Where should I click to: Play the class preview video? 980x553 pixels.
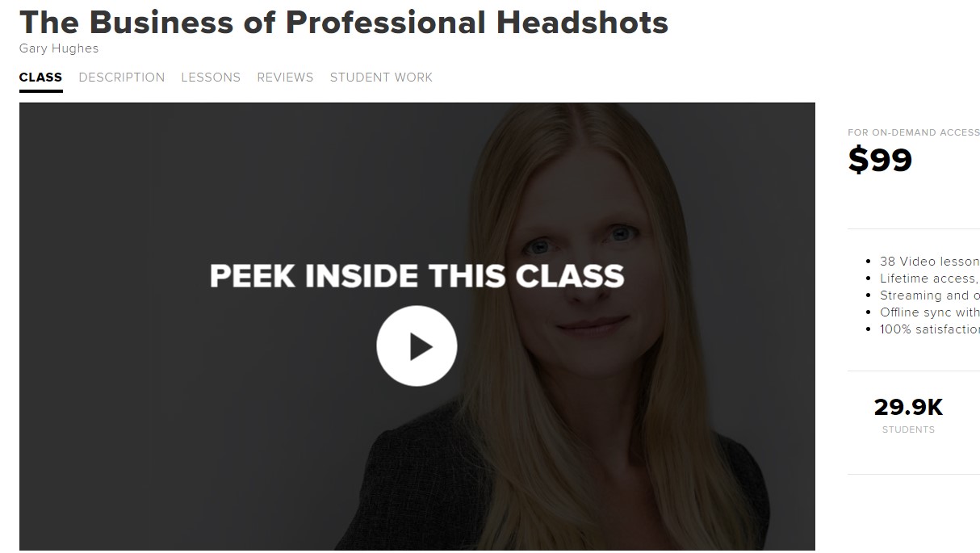tap(417, 346)
